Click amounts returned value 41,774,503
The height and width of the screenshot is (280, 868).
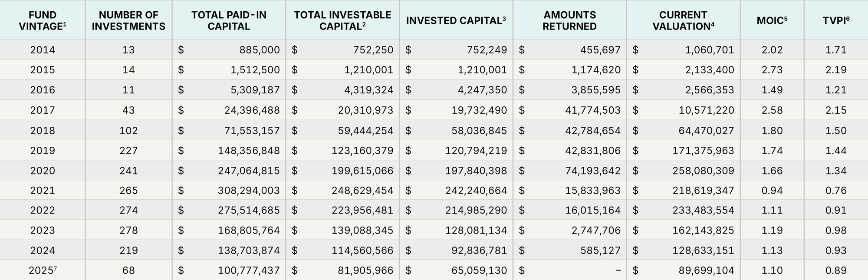coord(592,110)
